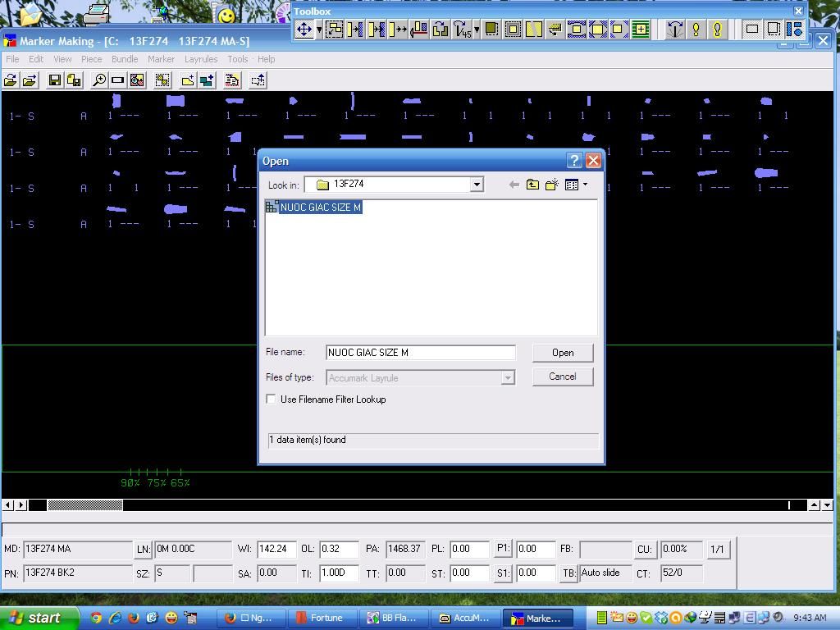Open the Bundle menu

point(125,59)
